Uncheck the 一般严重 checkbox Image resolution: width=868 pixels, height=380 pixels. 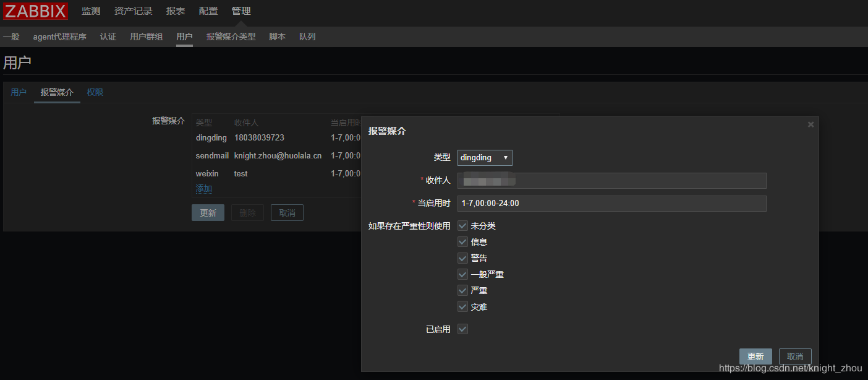[462, 274]
